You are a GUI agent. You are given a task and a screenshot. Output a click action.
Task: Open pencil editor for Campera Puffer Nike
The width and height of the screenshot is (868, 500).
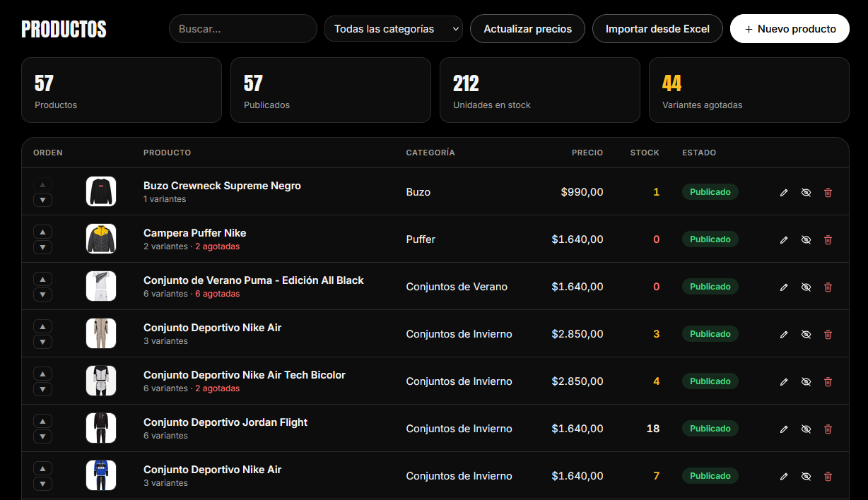[784, 239]
